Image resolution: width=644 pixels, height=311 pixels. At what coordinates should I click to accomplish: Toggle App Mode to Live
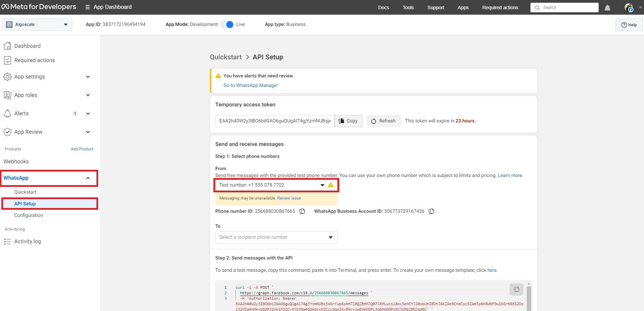(227, 25)
